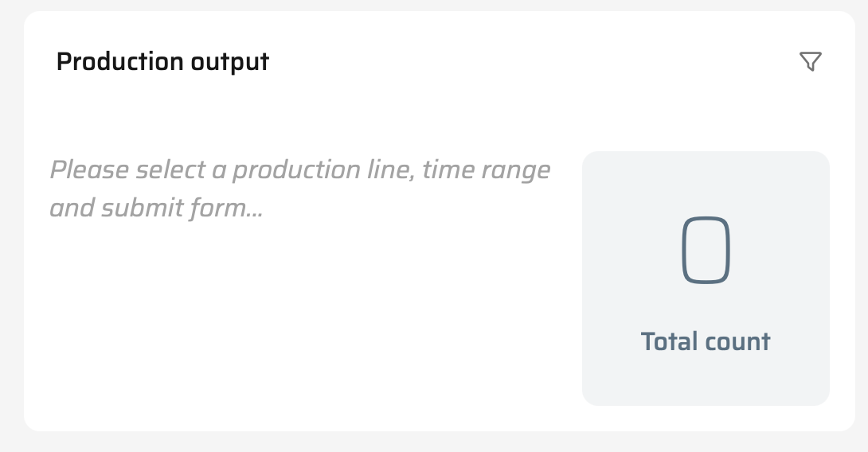Screen dimensions: 868x452
Task: Click the word 'count' in the card label
Action: [x=736, y=341]
